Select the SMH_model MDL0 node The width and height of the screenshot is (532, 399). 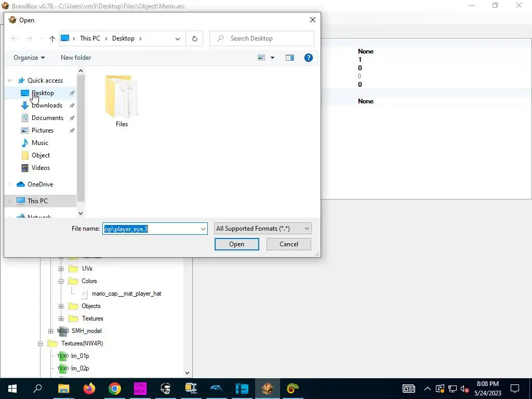[86, 331]
